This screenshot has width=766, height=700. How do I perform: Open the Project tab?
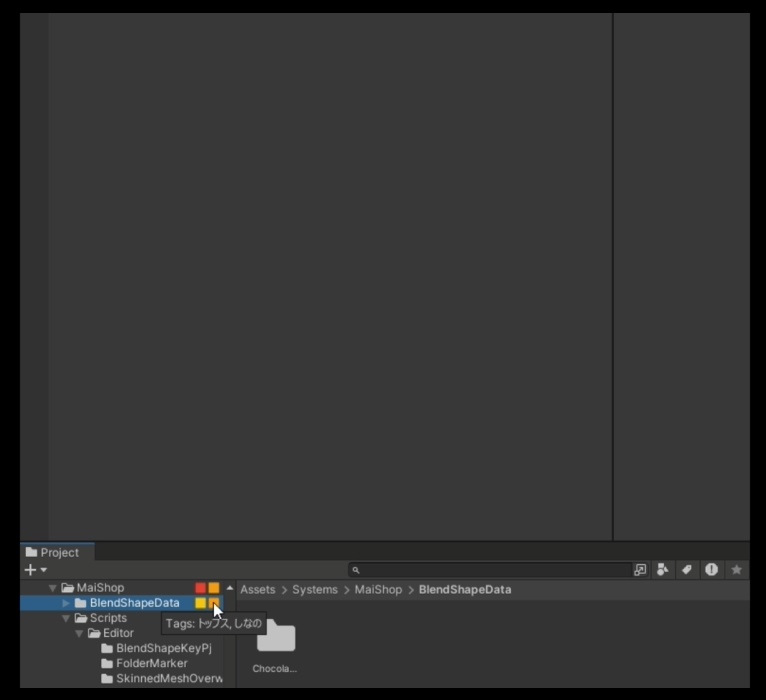tap(57, 552)
